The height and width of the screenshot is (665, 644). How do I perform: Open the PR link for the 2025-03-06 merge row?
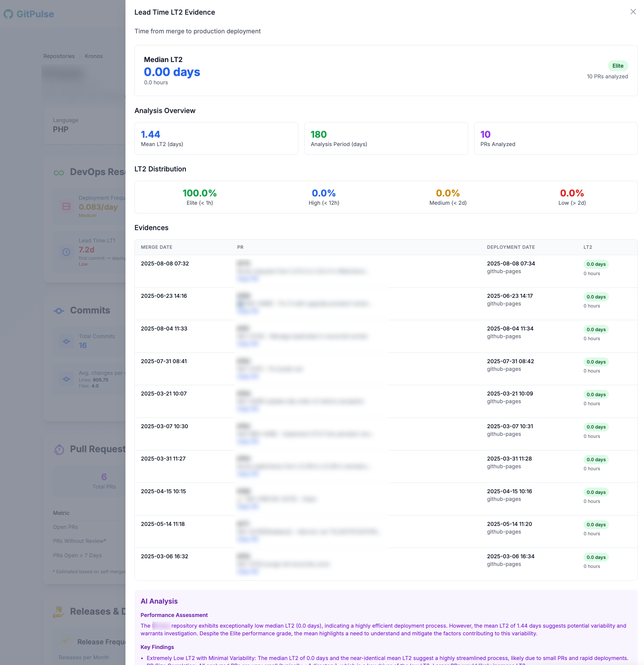[x=248, y=571]
